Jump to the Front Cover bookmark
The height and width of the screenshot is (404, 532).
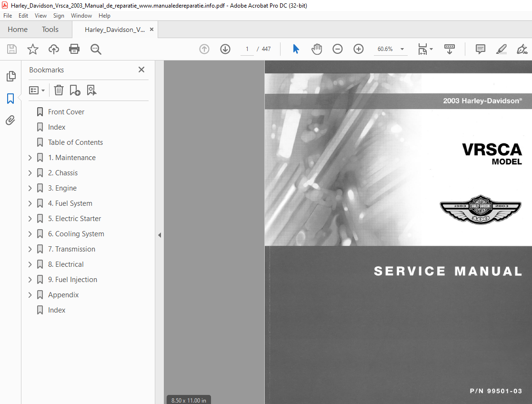66,111
